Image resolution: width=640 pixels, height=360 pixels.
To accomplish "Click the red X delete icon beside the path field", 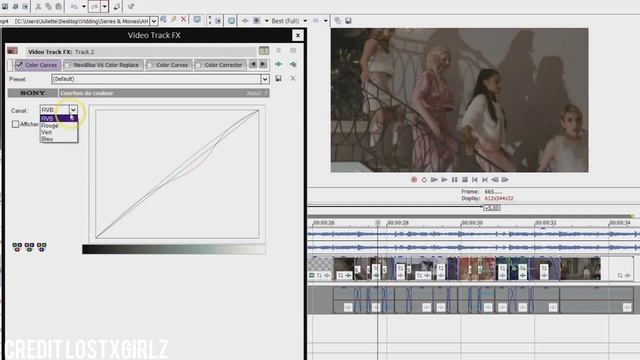I will 184,20.
